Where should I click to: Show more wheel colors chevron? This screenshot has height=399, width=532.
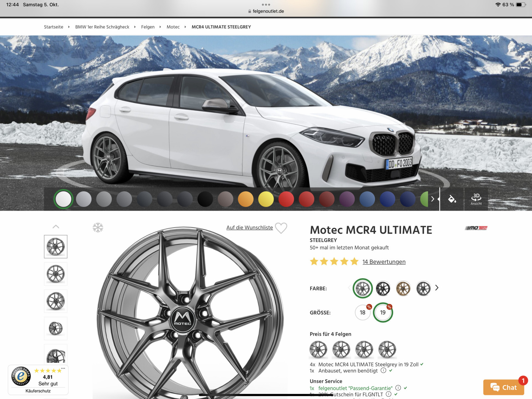(437, 288)
